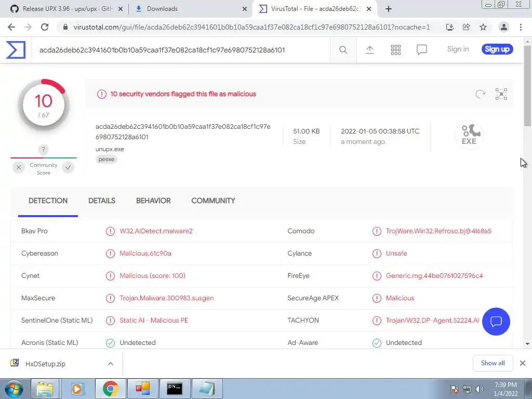532x399 pixels.
Task: Click the Cynet Malicious (score: 100) result
Action: 152,276
